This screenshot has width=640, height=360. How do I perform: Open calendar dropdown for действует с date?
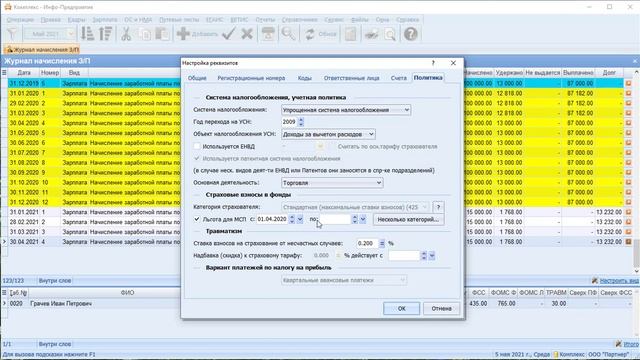(432, 256)
